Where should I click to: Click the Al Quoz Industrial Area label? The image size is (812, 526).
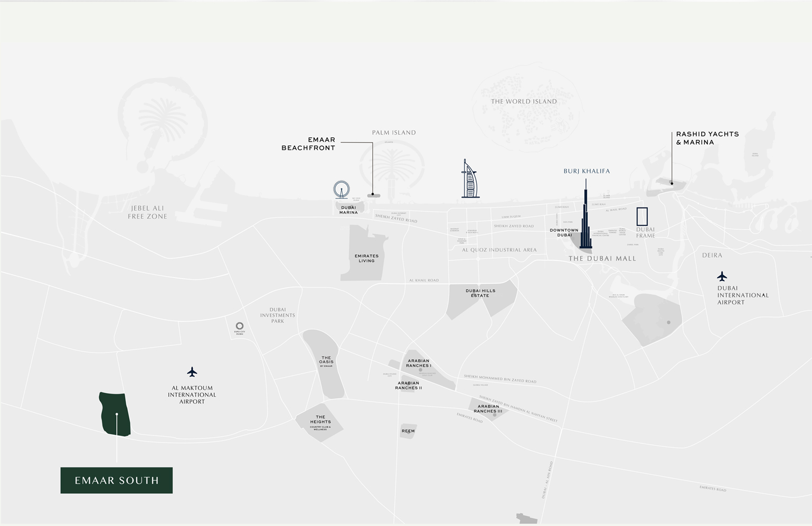pyautogui.click(x=499, y=250)
